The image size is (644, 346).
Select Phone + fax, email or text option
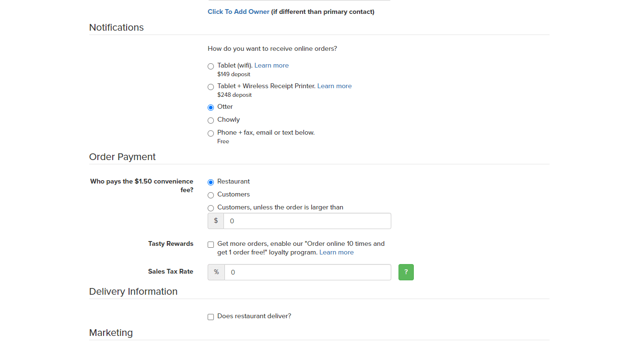coord(211,133)
